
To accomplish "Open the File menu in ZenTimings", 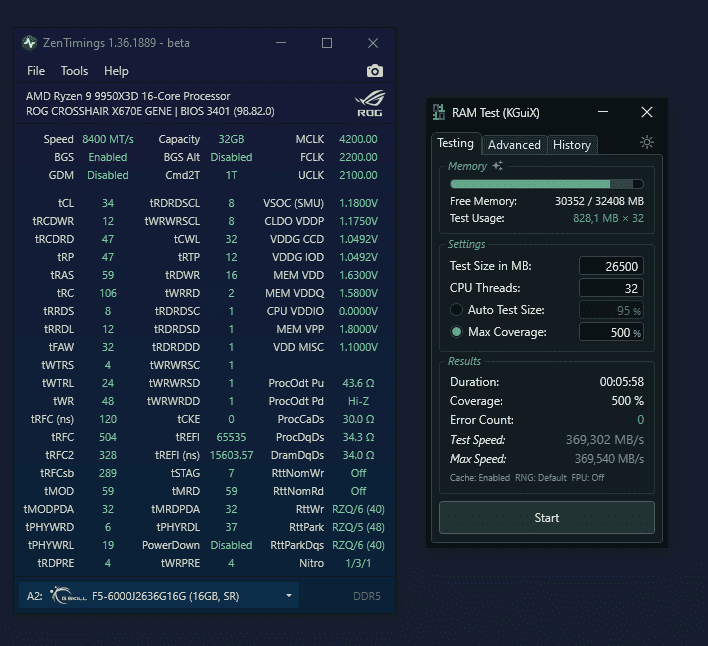I will point(36,71).
